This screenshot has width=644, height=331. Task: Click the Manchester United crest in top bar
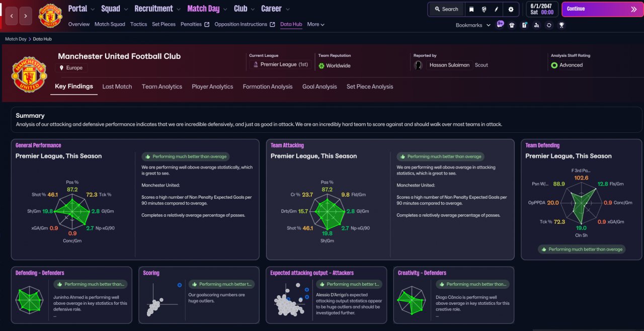click(x=50, y=16)
